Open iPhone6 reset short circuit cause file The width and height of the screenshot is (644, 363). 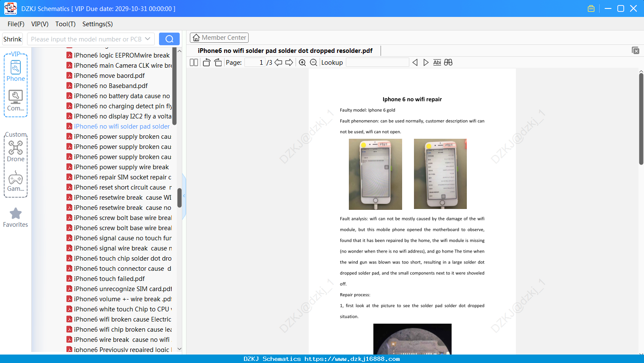[x=118, y=187]
